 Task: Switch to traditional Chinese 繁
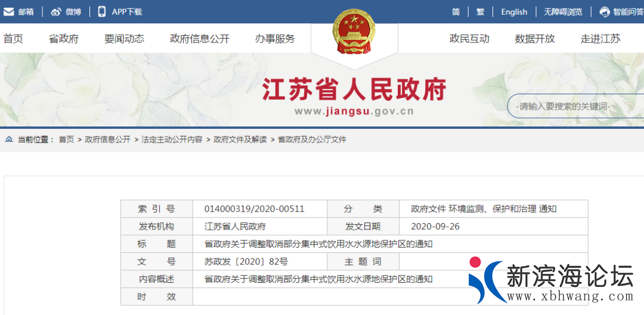pyautogui.click(x=480, y=12)
